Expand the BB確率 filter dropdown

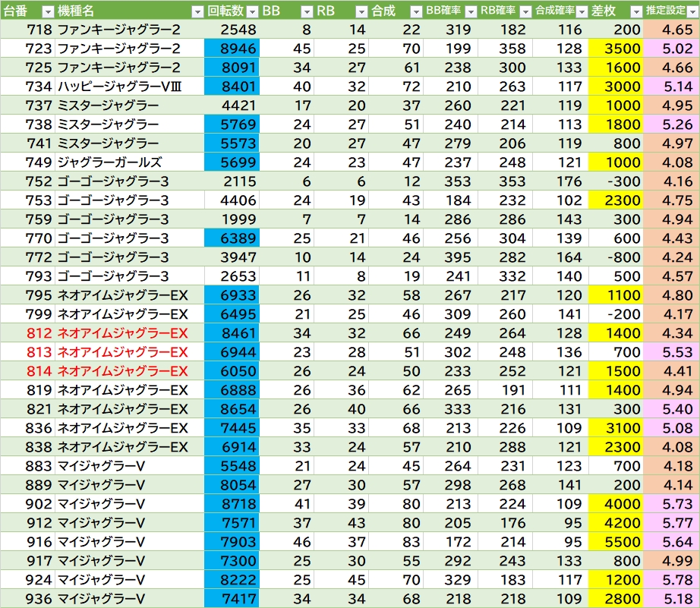pos(470,11)
